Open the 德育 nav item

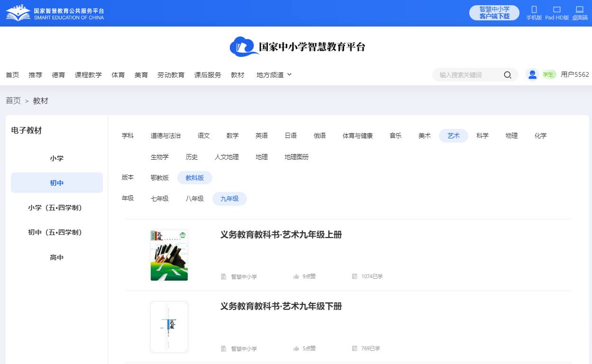[x=58, y=75]
